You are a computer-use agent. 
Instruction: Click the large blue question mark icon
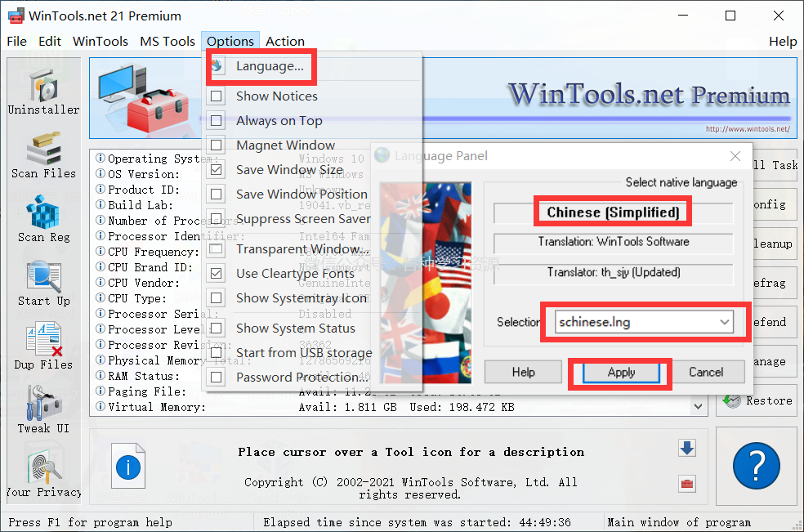click(x=757, y=466)
